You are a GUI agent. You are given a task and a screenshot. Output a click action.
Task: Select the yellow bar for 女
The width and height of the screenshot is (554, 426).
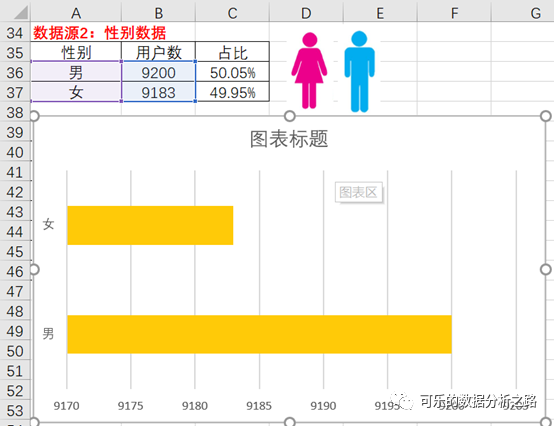[x=150, y=225]
